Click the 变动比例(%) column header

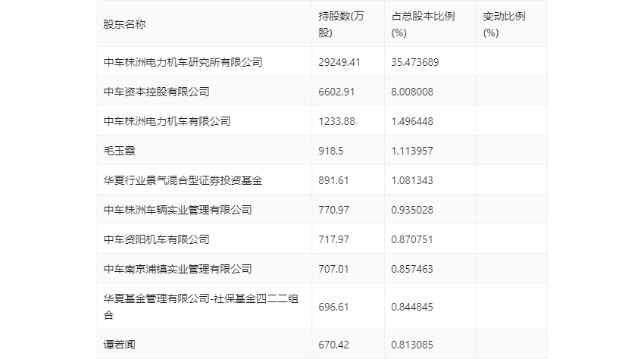point(504,24)
